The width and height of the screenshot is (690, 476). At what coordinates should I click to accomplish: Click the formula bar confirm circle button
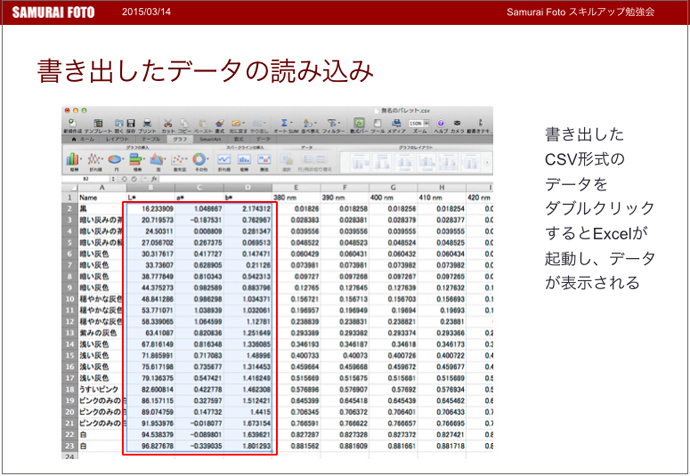click(134, 179)
